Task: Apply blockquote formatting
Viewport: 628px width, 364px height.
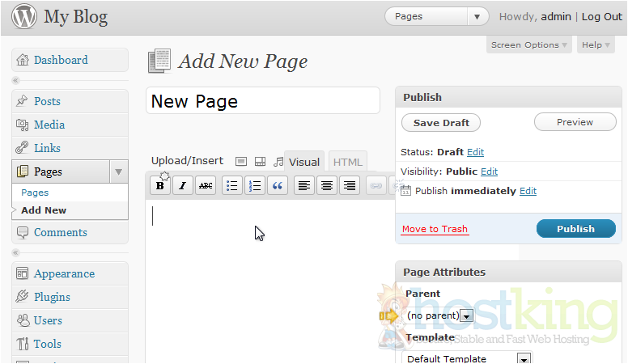Action: [278, 186]
